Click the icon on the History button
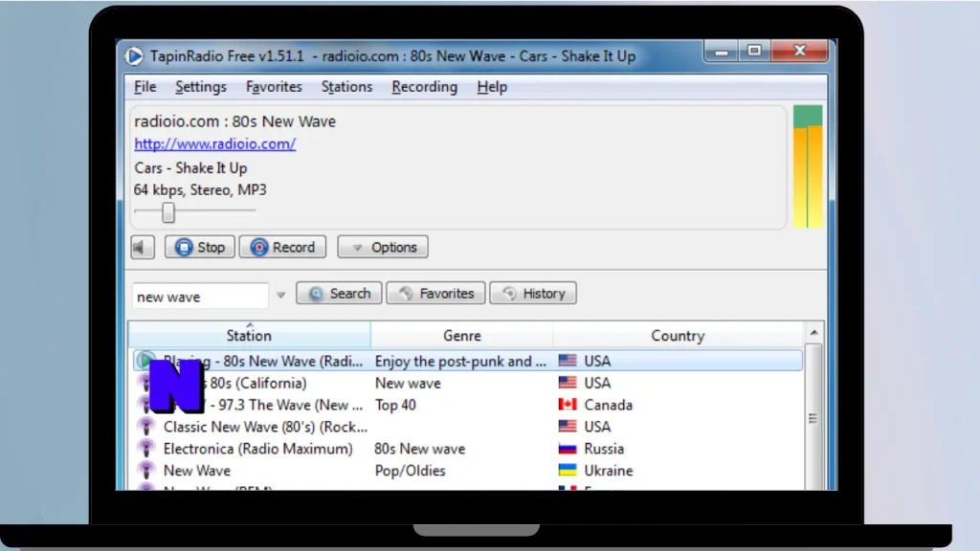 click(509, 294)
